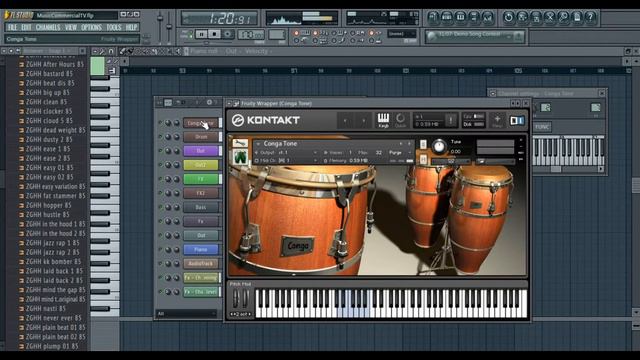Open the VIEW menu
640x360 pixels.
tap(71, 27)
